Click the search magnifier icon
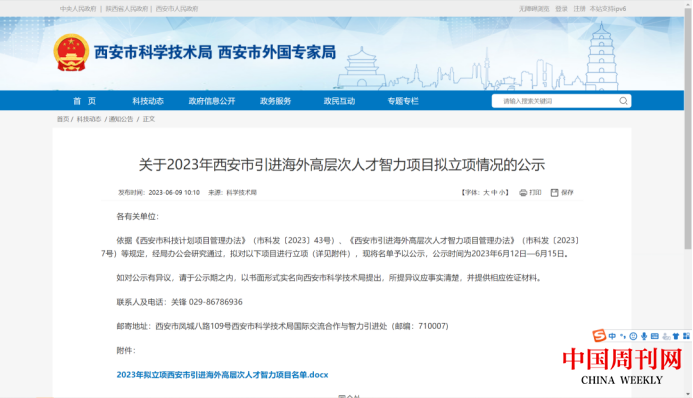The width and height of the screenshot is (693, 398). (x=623, y=101)
